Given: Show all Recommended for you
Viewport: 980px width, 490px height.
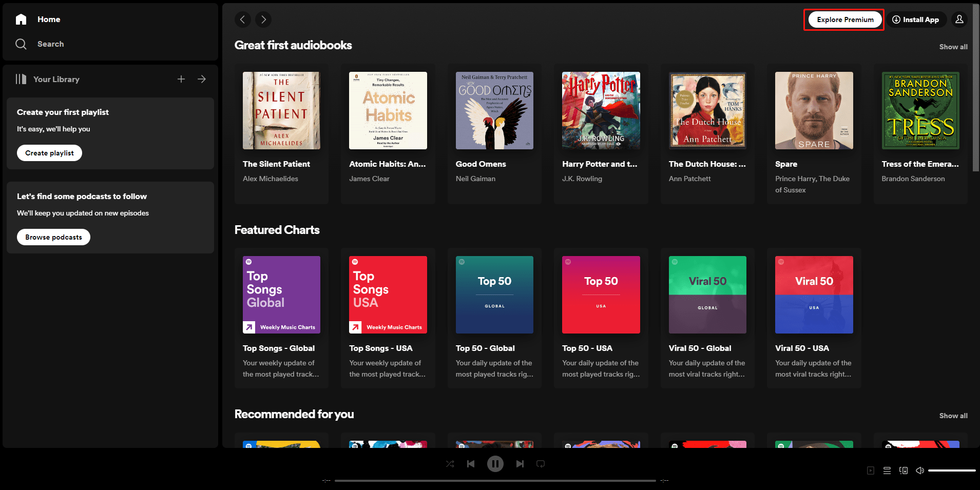Looking at the screenshot, I should point(953,416).
